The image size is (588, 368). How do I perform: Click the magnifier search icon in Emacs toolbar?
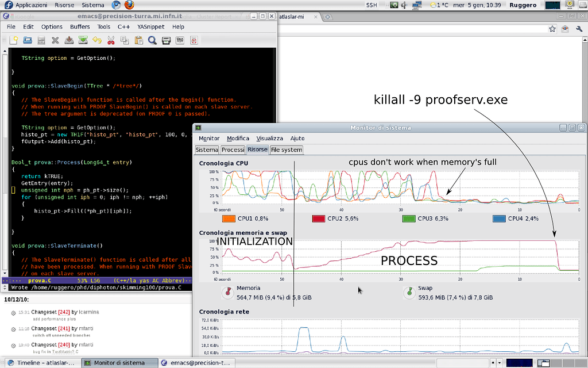pyautogui.click(x=153, y=40)
